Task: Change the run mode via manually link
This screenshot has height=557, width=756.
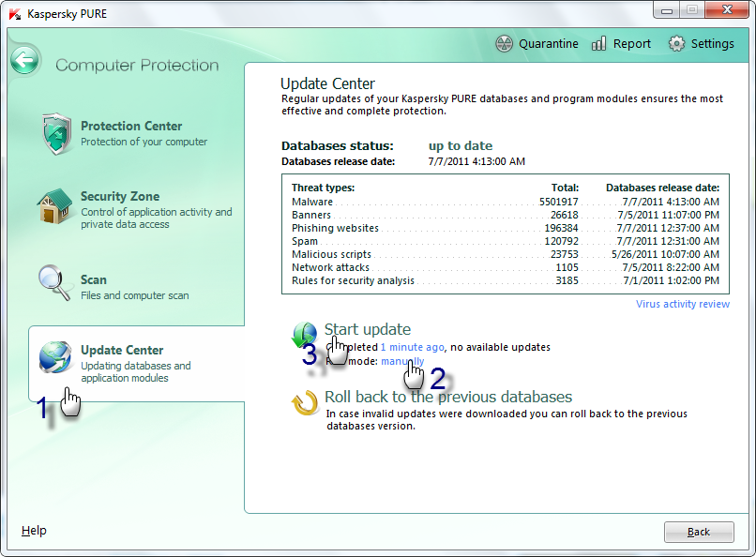Action: [402, 361]
